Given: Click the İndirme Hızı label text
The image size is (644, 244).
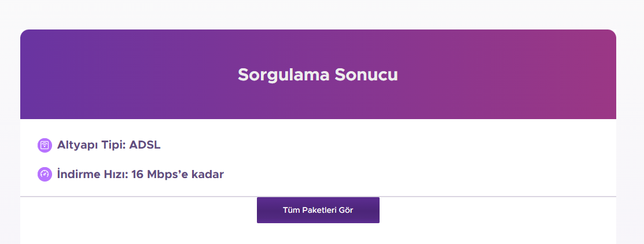Looking at the screenshot, I should pos(93,174).
